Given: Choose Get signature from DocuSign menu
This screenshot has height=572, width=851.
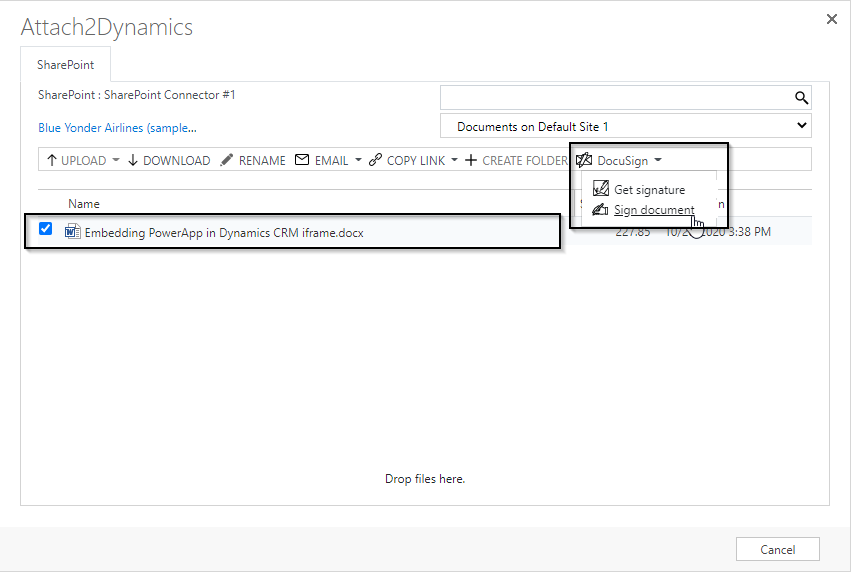Looking at the screenshot, I should [x=649, y=189].
